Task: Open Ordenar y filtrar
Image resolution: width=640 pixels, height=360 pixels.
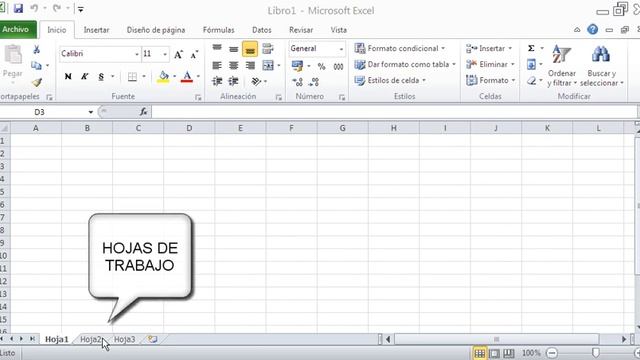Action: click(x=562, y=65)
